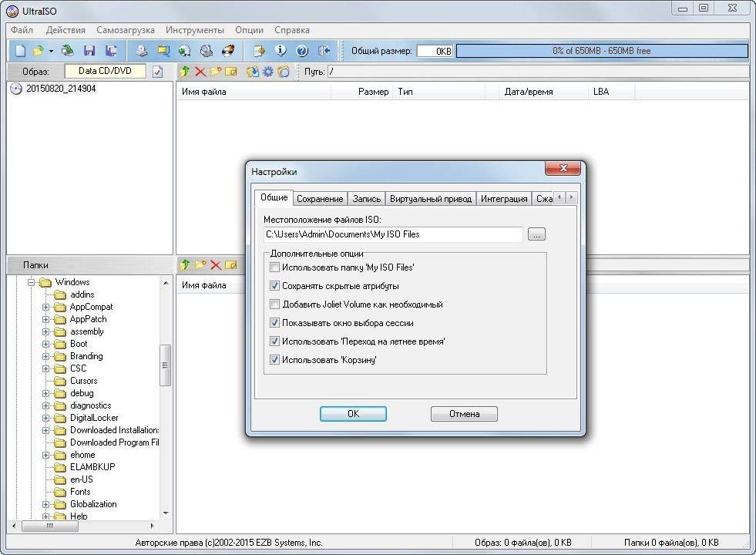Click the blue gear icon in image toolbar
The height and width of the screenshot is (555, 756).
[268, 72]
